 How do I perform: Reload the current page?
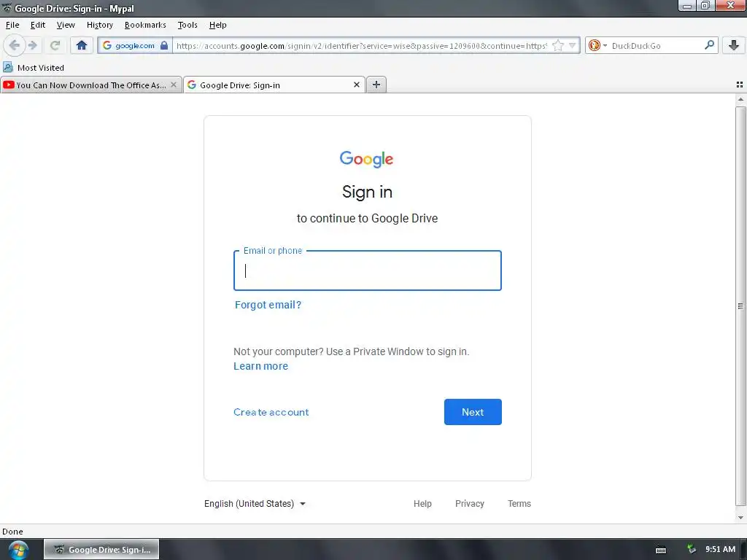pyautogui.click(x=55, y=45)
